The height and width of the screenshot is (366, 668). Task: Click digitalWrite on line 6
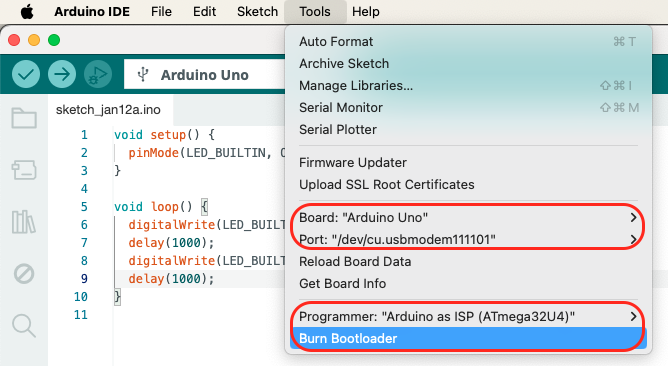click(x=172, y=225)
